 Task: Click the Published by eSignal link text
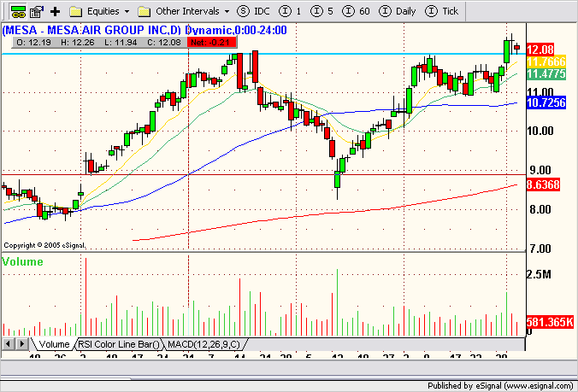click(500, 386)
